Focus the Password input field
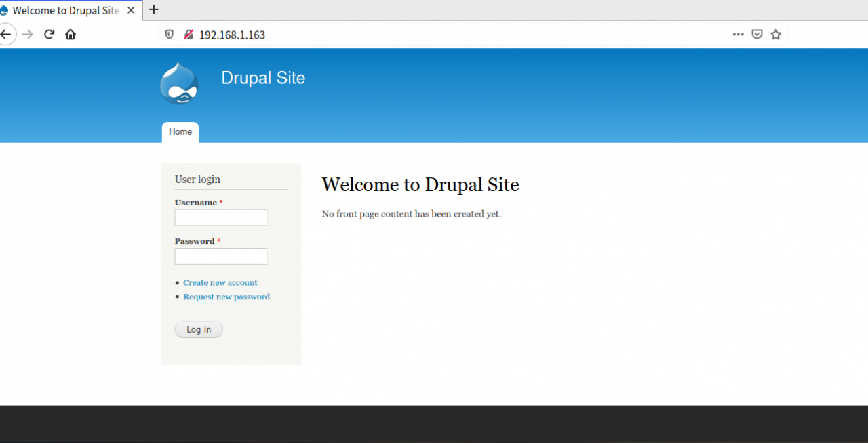868x443 pixels. tap(221, 256)
